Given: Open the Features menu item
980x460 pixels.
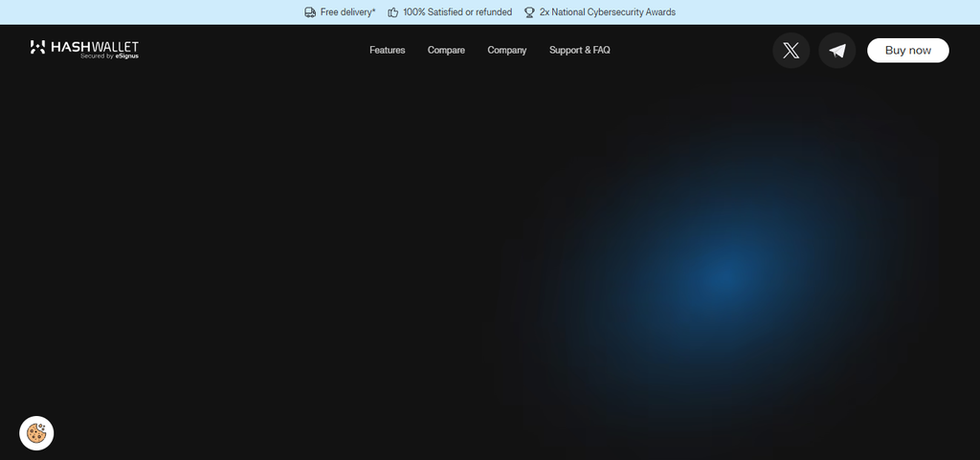Looking at the screenshot, I should pyautogui.click(x=387, y=50).
